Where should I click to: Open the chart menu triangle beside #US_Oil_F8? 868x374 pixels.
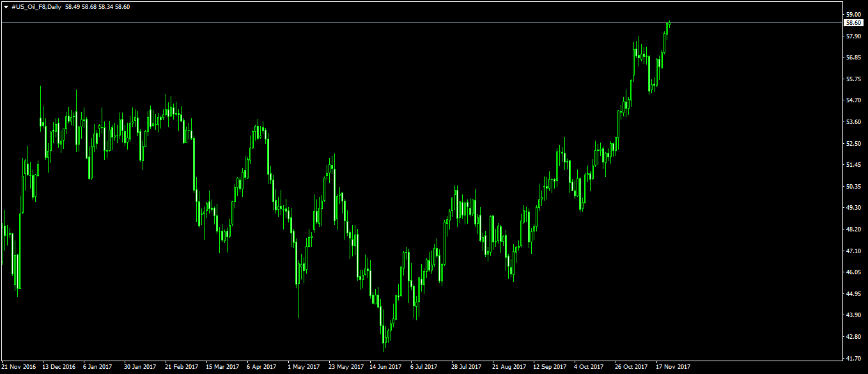pos(6,6)
